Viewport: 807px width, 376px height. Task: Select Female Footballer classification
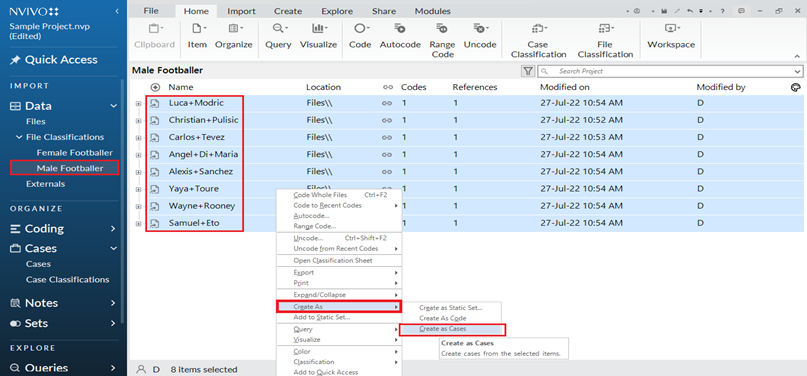click(75, 153)
